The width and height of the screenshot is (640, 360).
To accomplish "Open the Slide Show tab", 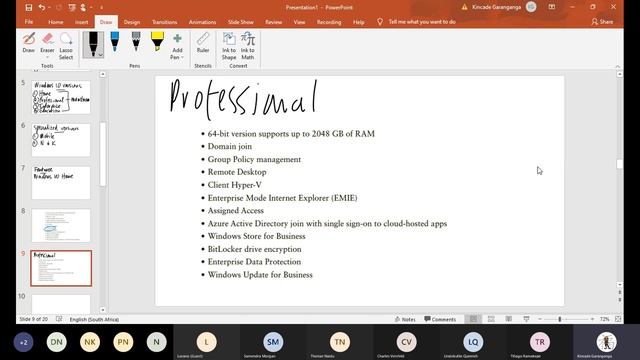I will [x=241, y=22].
